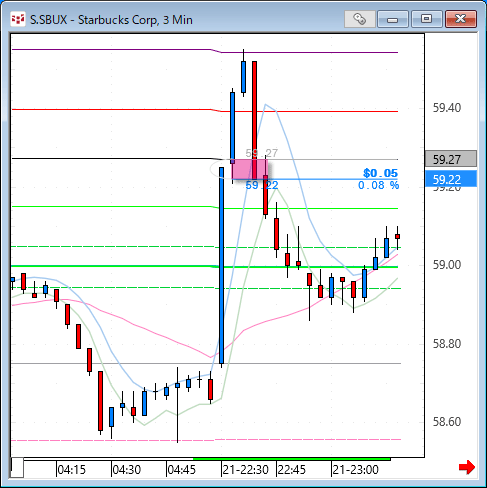487x488 pixels.
Task: Click the 21-23:00 time axis label
Action: coord(355,470)
